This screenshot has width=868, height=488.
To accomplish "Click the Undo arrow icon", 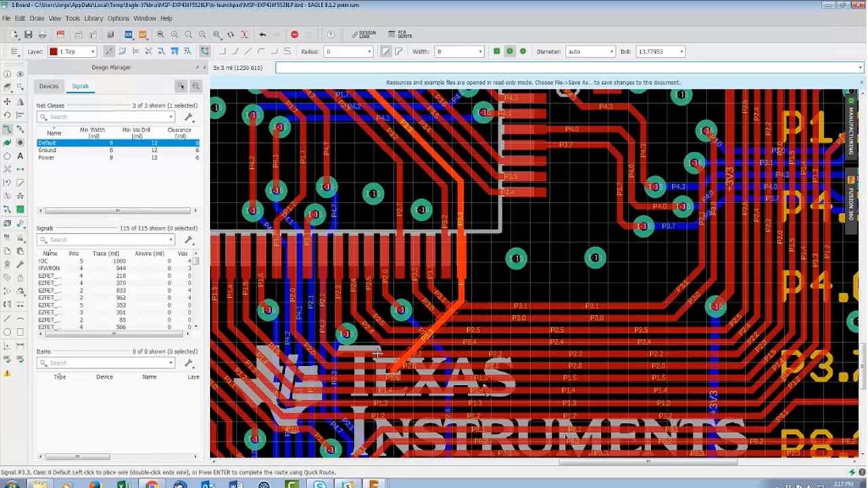I will point(262,35).
